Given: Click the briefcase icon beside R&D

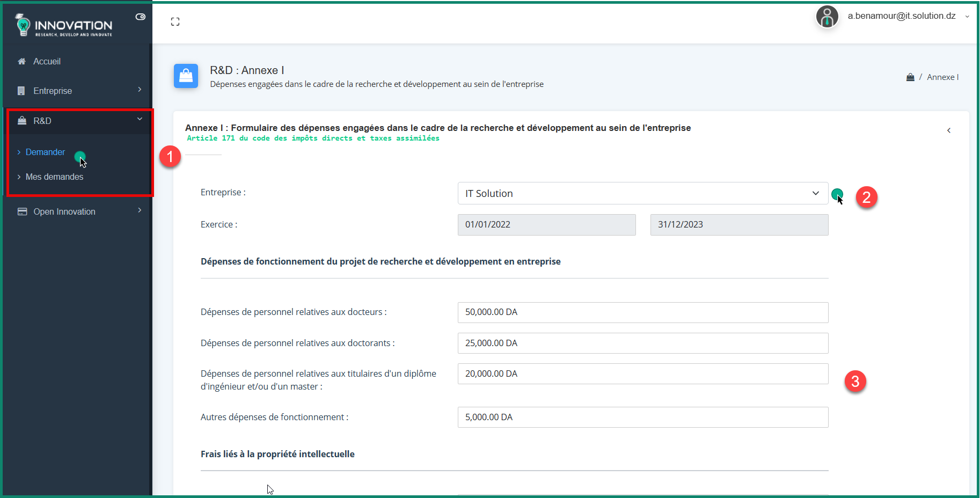Looking at the screenshot, I should pyautogui.click(x=21, y=120).
